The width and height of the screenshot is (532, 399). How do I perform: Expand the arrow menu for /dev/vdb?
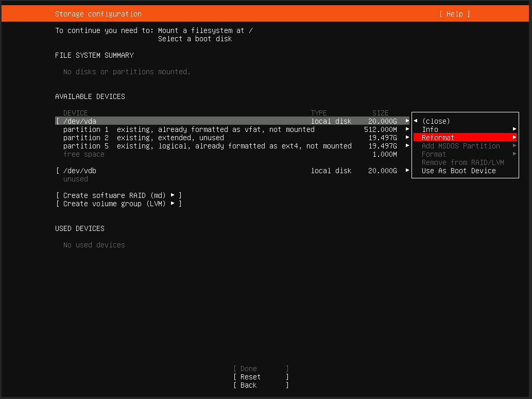point(407,171)
